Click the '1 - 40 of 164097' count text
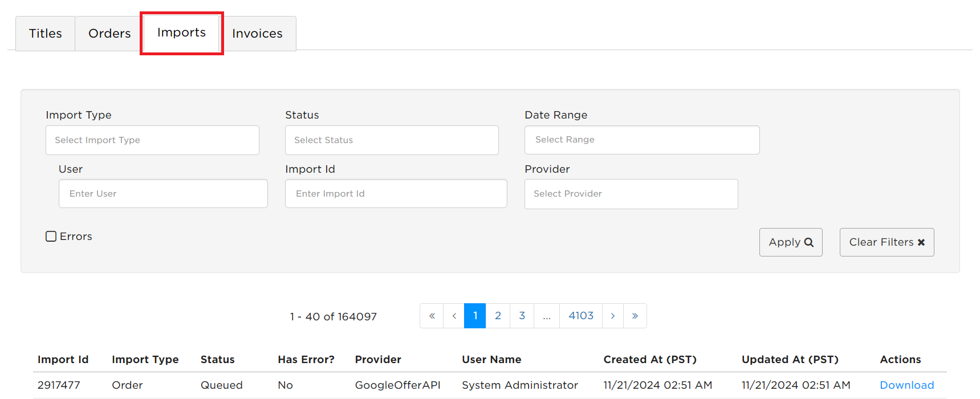Image resolution: width=980 pixels, height=399 pixels. coord(334,317)
